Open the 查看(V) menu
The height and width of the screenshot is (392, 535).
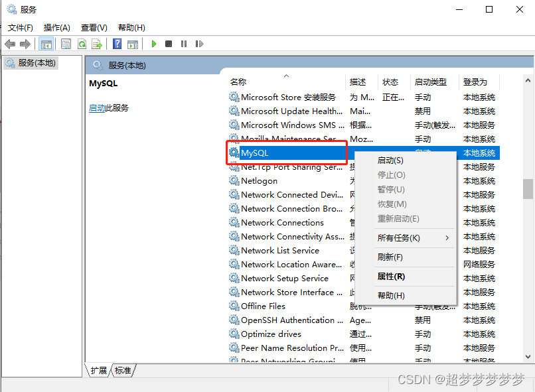94,28
